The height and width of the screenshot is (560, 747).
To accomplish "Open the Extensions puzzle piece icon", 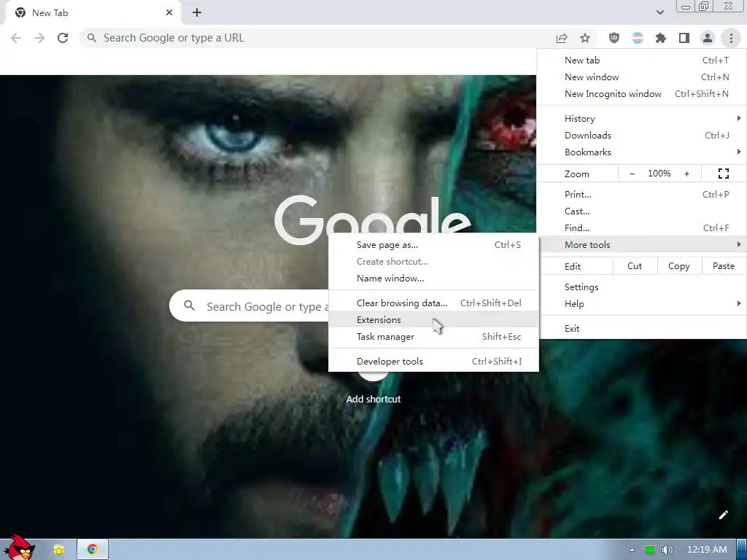I will click(661, 38).
